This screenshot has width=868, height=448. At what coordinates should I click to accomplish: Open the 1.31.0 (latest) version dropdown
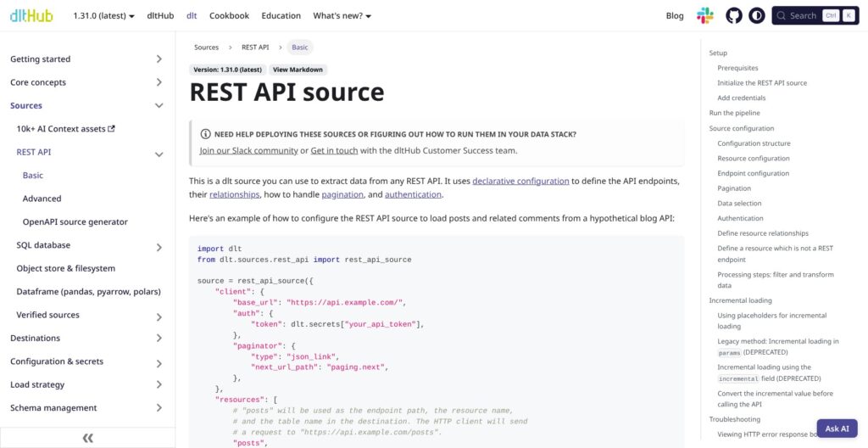click(103, 15)
